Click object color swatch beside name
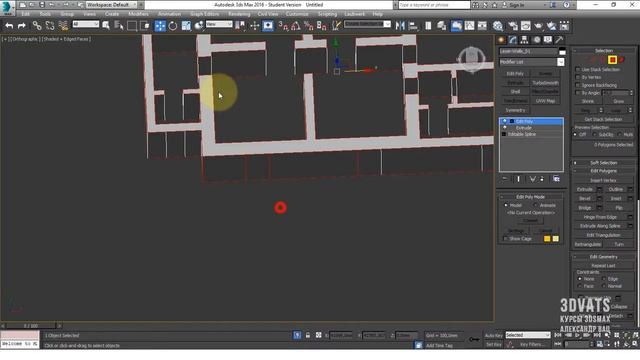Viewport: 640px width, 360px height. point(562,51)
